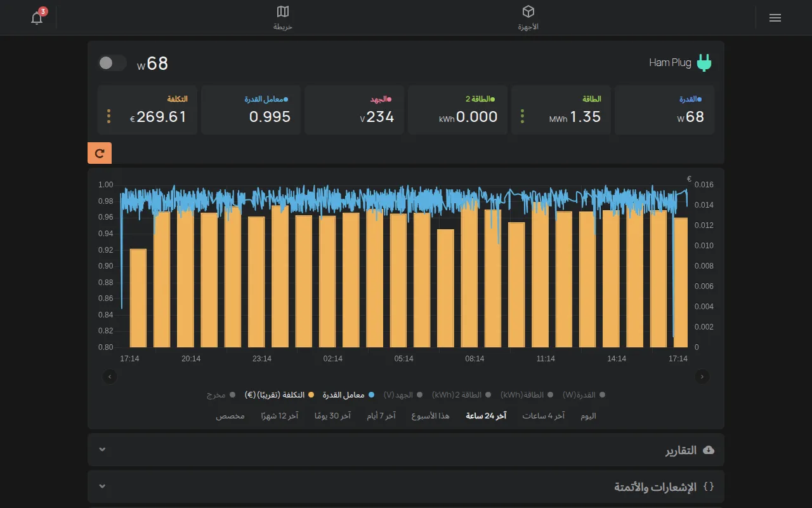Open the Map tab in top navigation
This screenshot has width=812, height=508.
point(283,18)
